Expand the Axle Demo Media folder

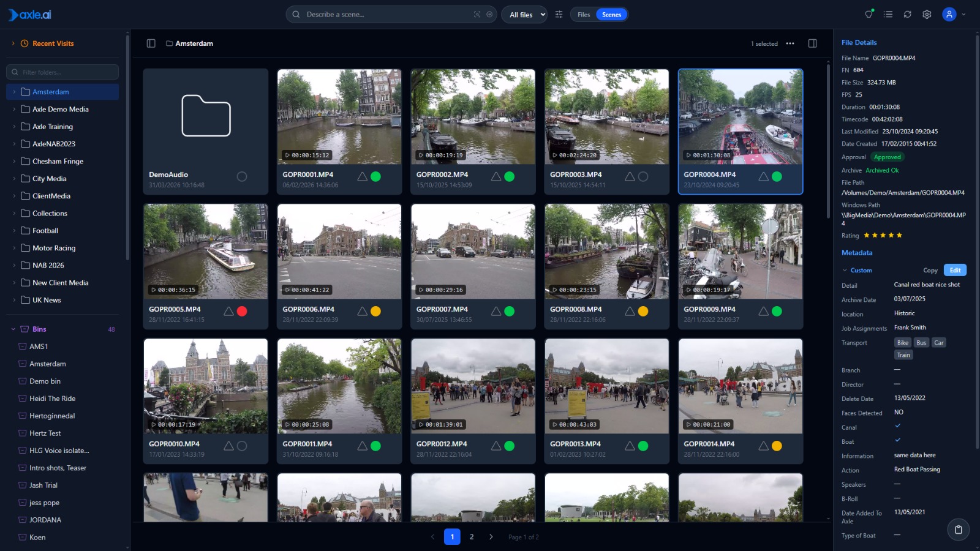tap(14, 109)
